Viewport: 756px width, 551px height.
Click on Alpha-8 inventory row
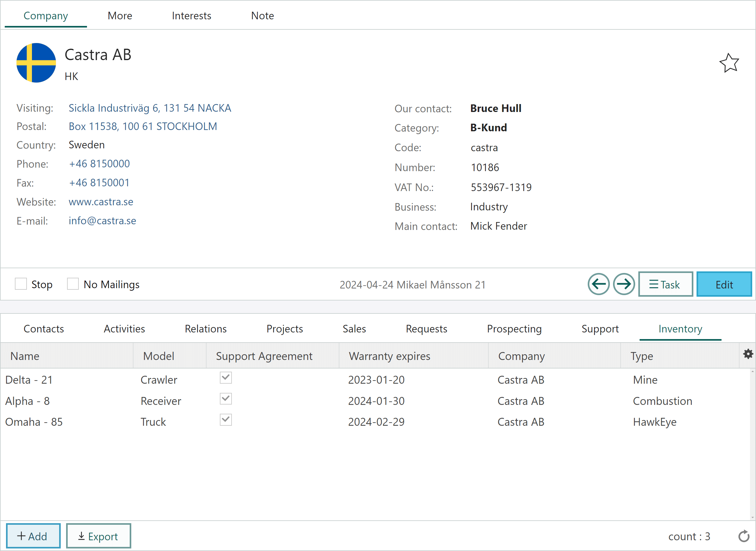pos(377,401)
